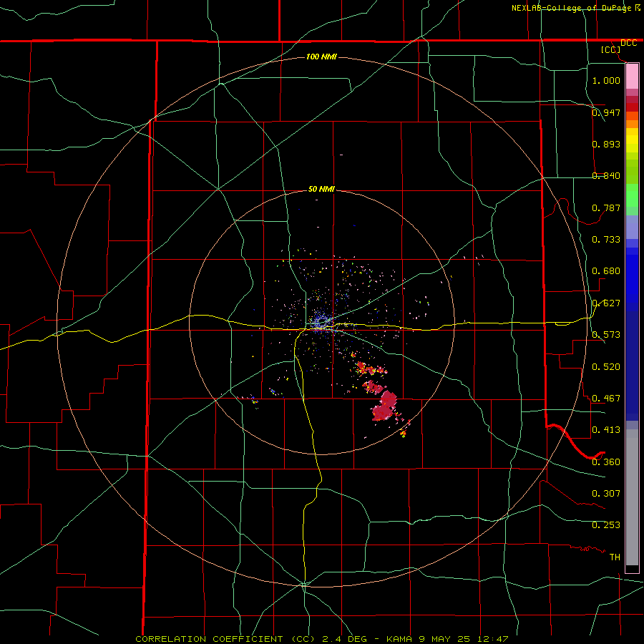Image resolution: width=644 pixels, height=644 pixels.
Task: Click the [CC] legend title
Action: [x=611, y=49]
